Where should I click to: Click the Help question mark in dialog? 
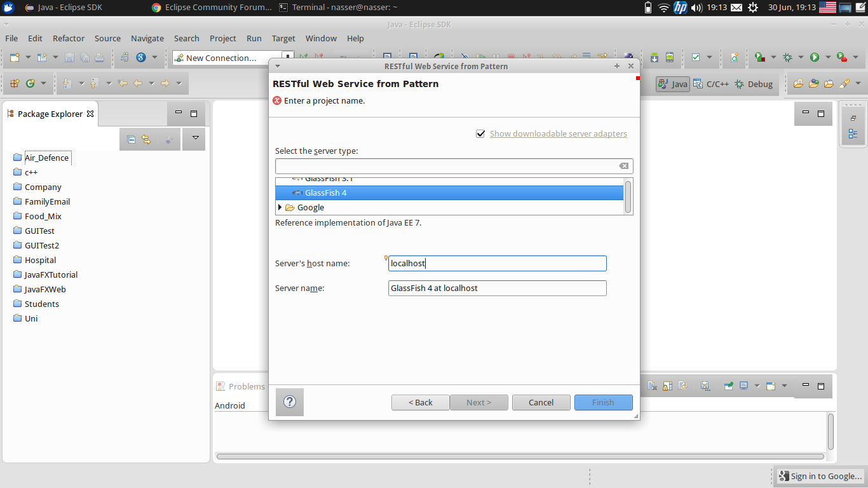290,402
